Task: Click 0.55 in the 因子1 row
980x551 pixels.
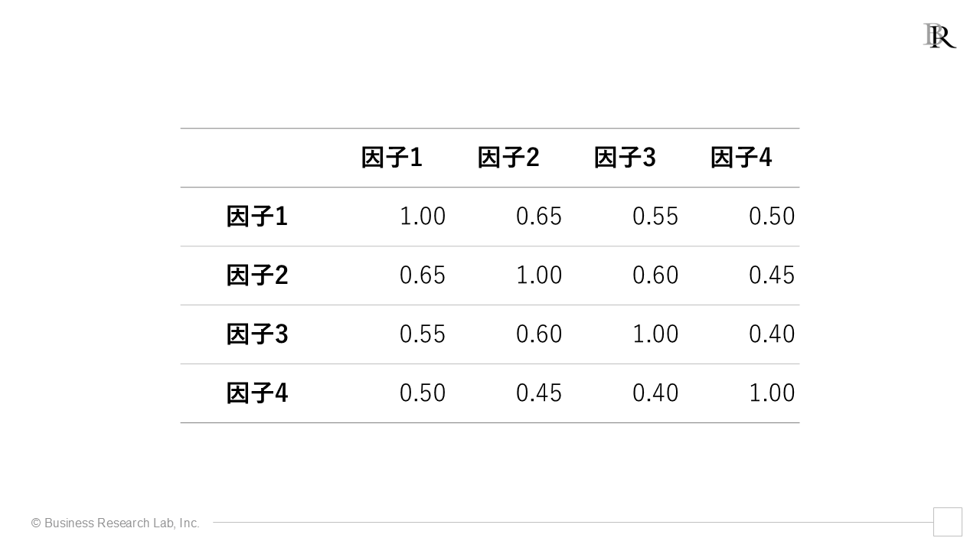Action: pyautogui.click(x=655, y=217)
